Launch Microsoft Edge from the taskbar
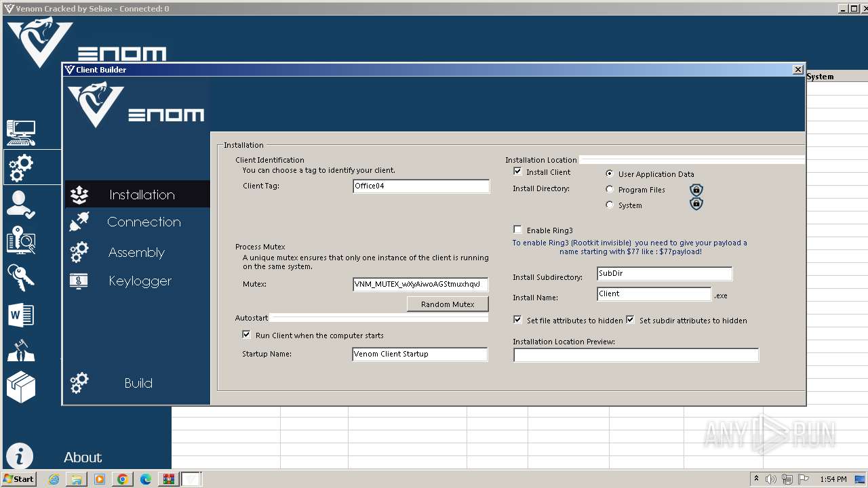Screen dimensions: 868x488 point(146,479)
